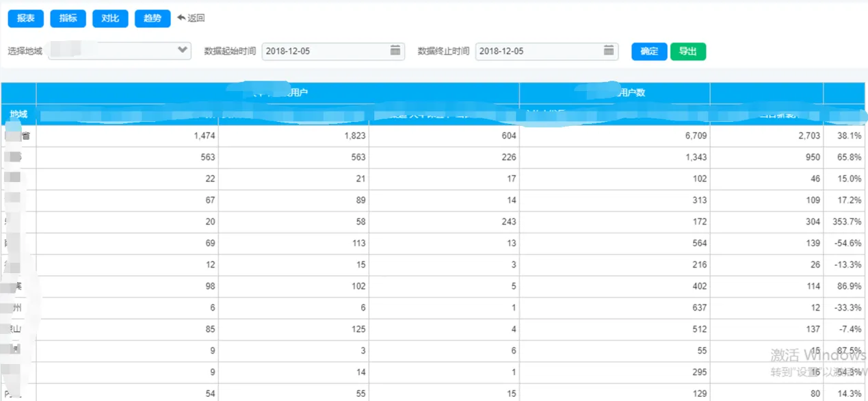Screen dimensions: 868x401
Task: Select the cell showing 950
Action: click(x=767, y=157)
